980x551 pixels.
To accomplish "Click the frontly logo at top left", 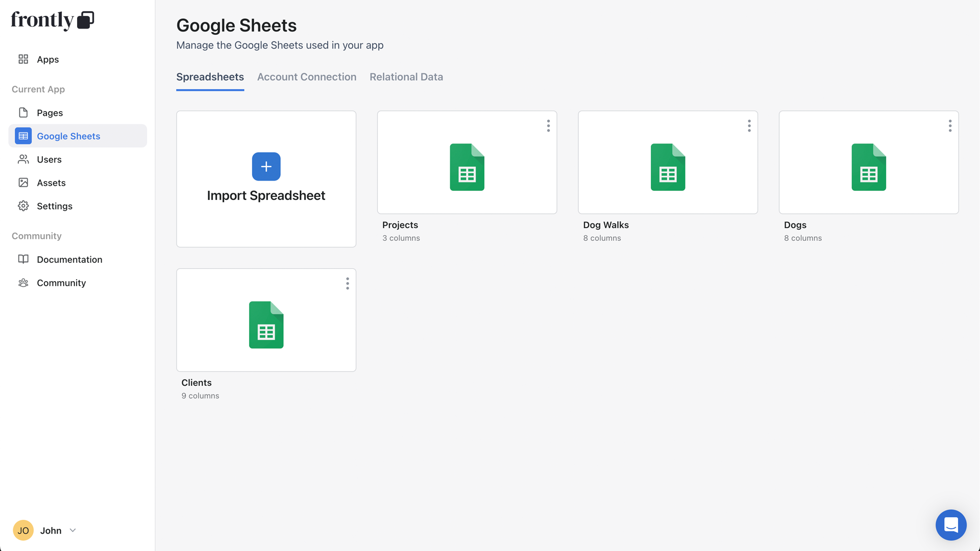I will pyautogui.click(x=52, y=20).
